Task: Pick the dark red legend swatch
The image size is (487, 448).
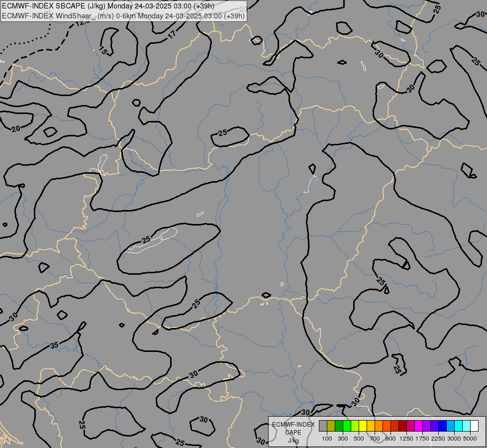Action: 402,426
